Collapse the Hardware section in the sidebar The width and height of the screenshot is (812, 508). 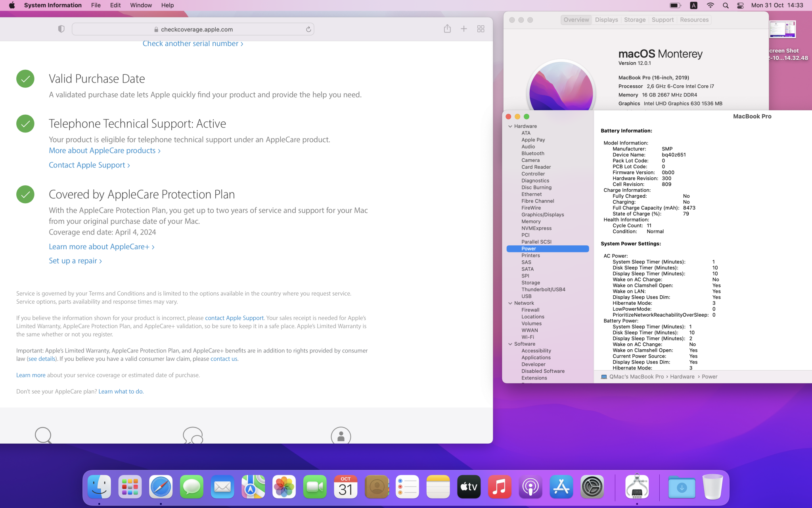click(x=510, y=126)
